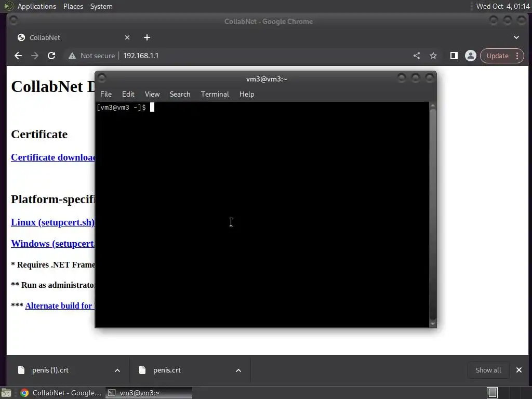Toggle Chrome side panel
This screenshot has width=532, height=399.
454,56
